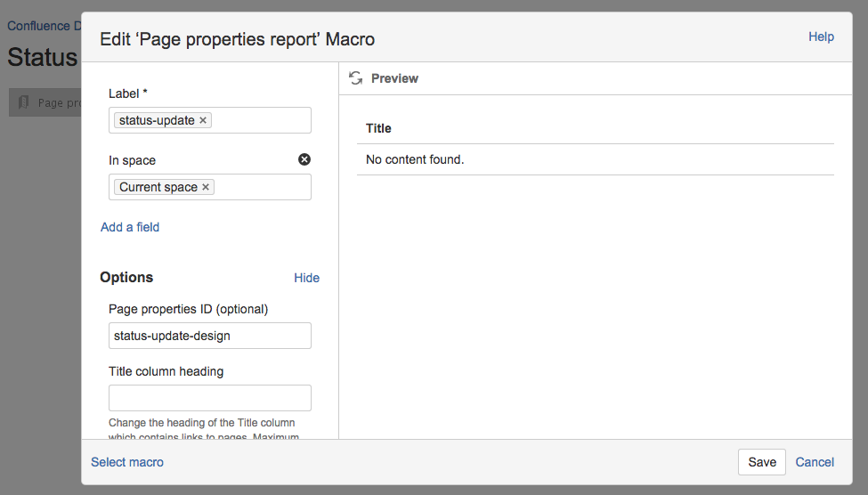Click the Preview panel label
Viewport: 868px width, 495px height.
coord(394,78)
